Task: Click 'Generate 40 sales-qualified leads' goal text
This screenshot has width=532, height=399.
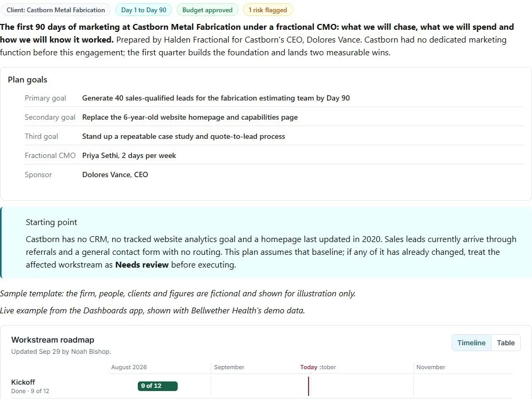Action: pyautogui.click(x=216, y=98)
